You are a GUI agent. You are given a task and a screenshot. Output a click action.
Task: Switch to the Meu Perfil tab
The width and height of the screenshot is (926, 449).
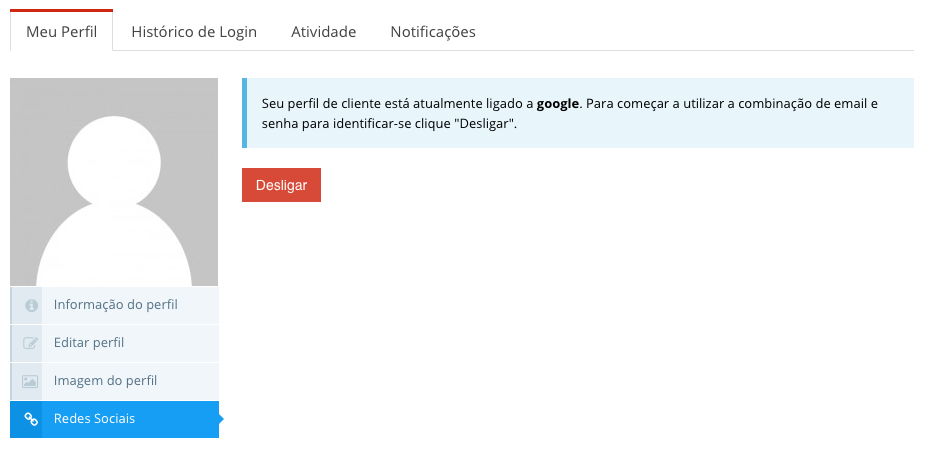(61, 32)
